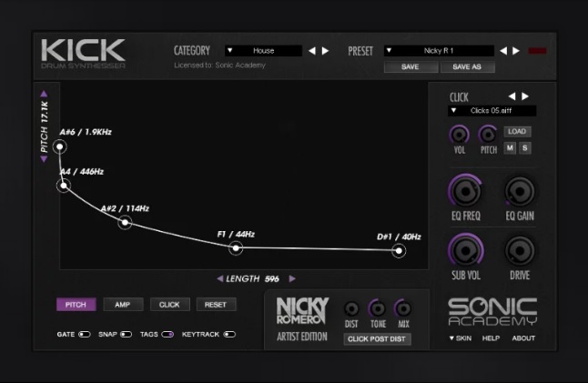Screen dimensions: 588x383
Task: Load a click sample file
Action: [517, 132]
